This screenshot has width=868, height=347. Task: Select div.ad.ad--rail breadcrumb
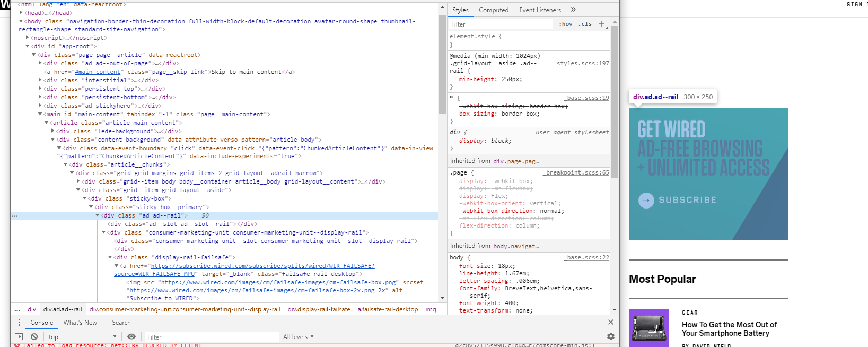click(x=63, y=309)
